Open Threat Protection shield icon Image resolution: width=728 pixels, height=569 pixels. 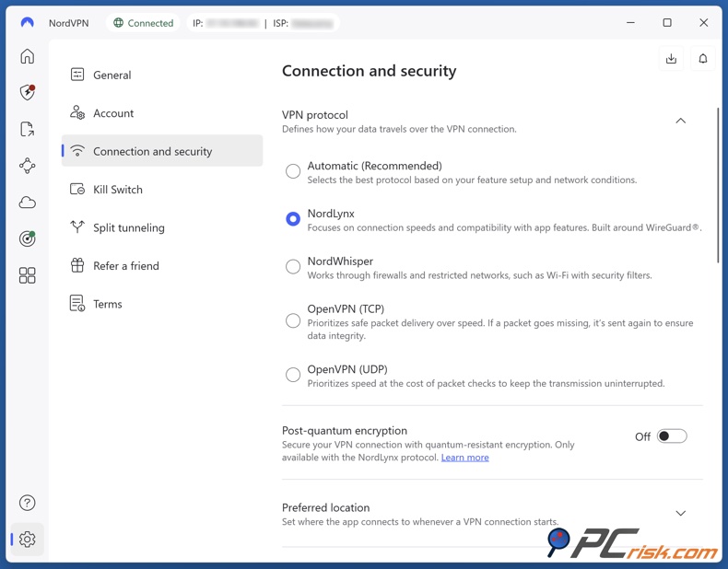tap(28, 92)
